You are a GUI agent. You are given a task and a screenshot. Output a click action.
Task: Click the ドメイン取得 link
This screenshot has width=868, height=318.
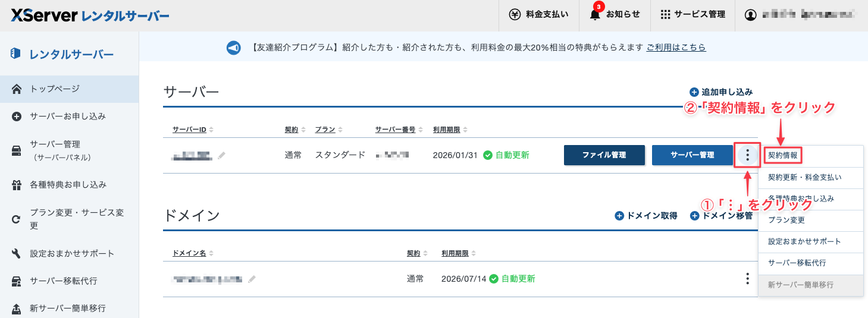click(x=646, y=216)
